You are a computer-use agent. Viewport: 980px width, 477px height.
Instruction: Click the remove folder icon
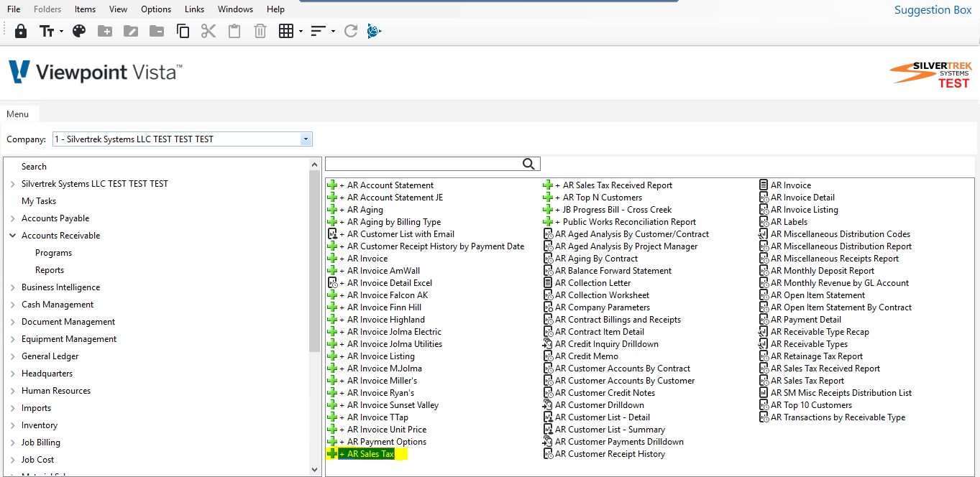157,31
